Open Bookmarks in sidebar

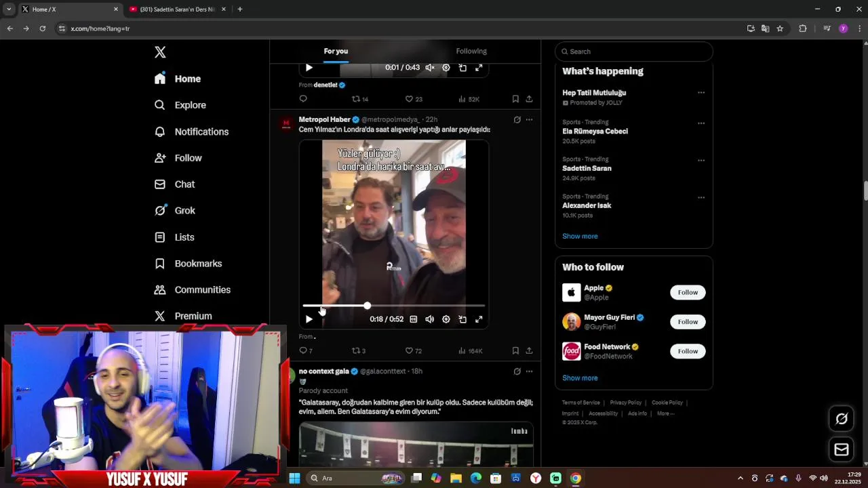click(x=189, y=264)
